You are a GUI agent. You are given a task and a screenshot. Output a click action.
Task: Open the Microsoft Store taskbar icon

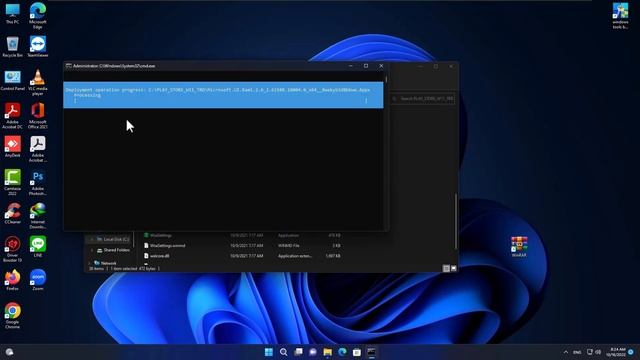(x=357, y=352)
